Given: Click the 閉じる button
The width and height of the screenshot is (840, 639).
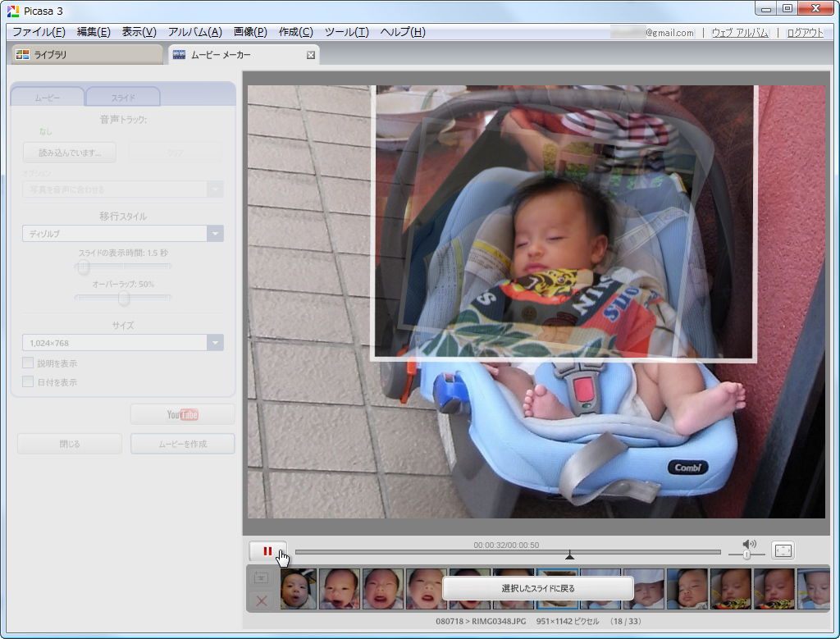Looking at the screenshot, I should (x=70, y=444).
